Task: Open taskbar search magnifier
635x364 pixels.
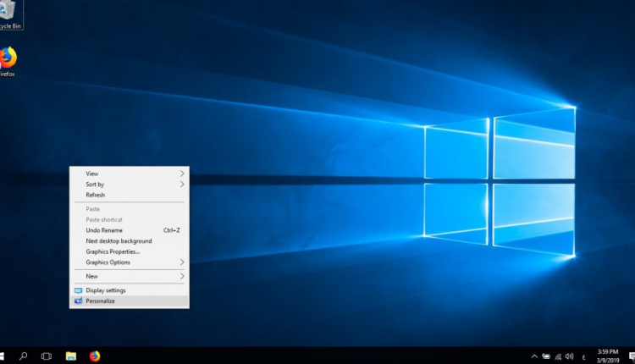Action: [x=24, y=356]
